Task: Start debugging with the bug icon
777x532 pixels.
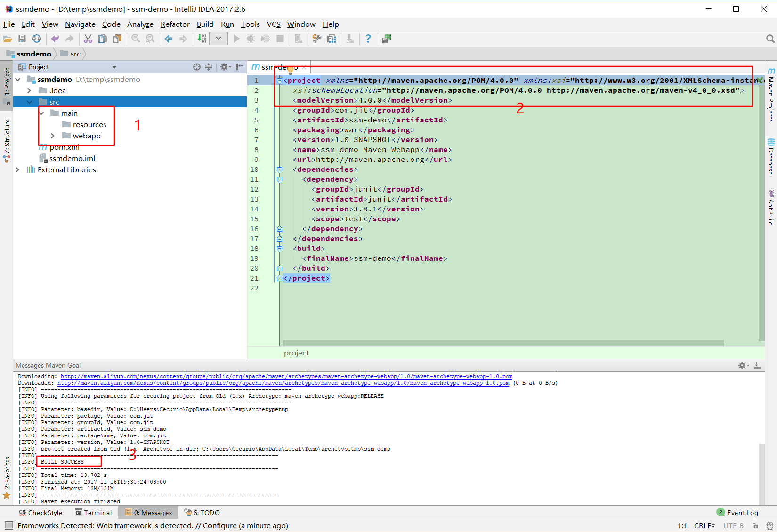Action: (x=251, y=39)
